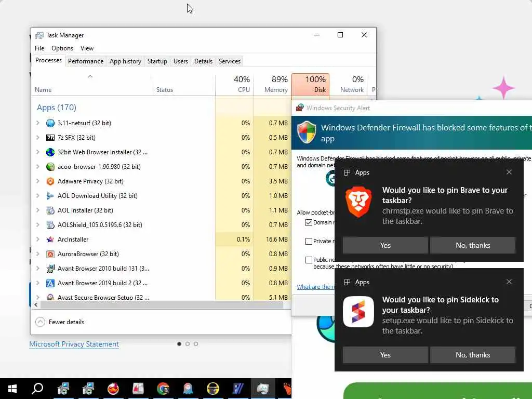
Task: Open the Windows Start menu
Action: click(x=12, y=389)
